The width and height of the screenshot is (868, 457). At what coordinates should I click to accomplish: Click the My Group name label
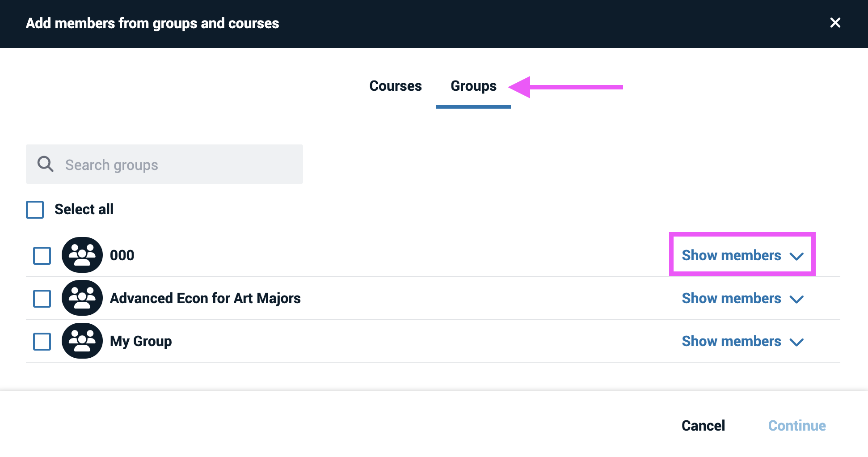pos(141,341)
